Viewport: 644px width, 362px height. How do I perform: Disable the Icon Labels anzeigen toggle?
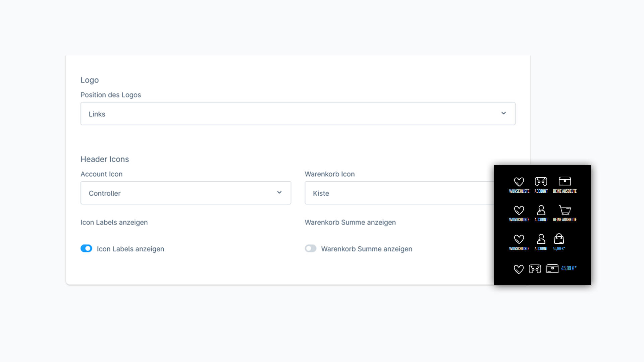pyautogui.click(x=86, y=248)
